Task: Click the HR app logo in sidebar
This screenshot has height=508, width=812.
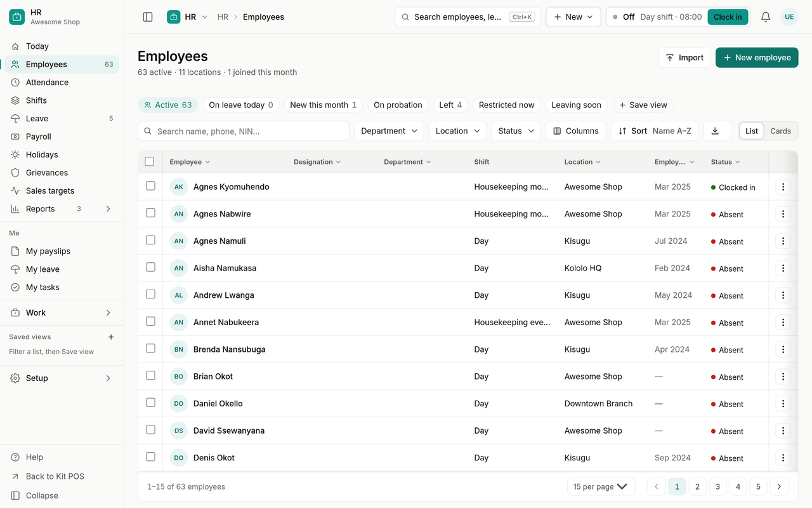Action: [x=17, y=17]
